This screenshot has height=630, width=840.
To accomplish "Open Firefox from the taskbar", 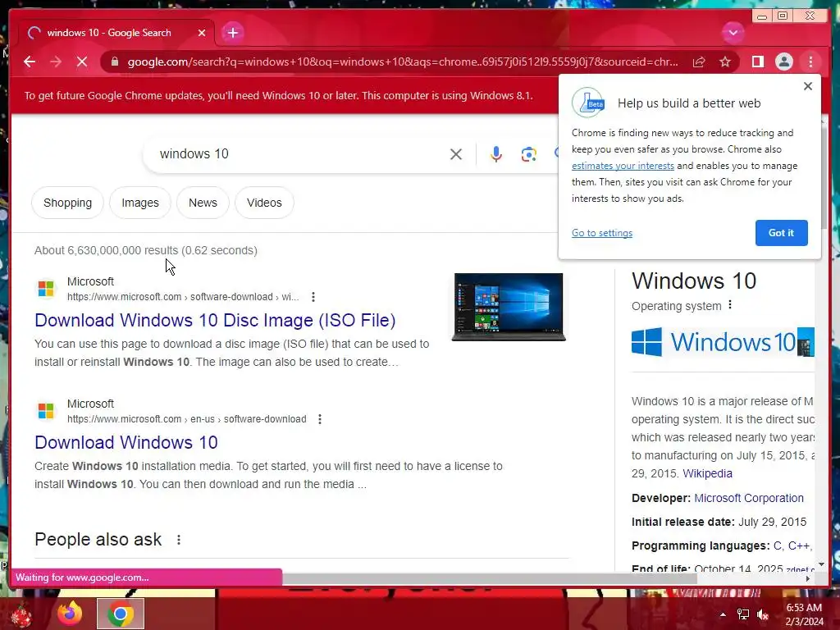I will pos(70,614).
